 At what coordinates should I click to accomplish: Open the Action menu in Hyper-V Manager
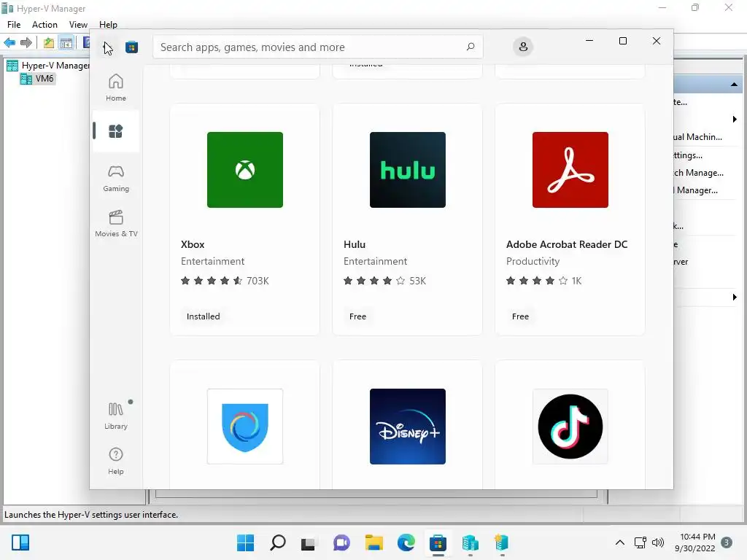tap(44, 24)
